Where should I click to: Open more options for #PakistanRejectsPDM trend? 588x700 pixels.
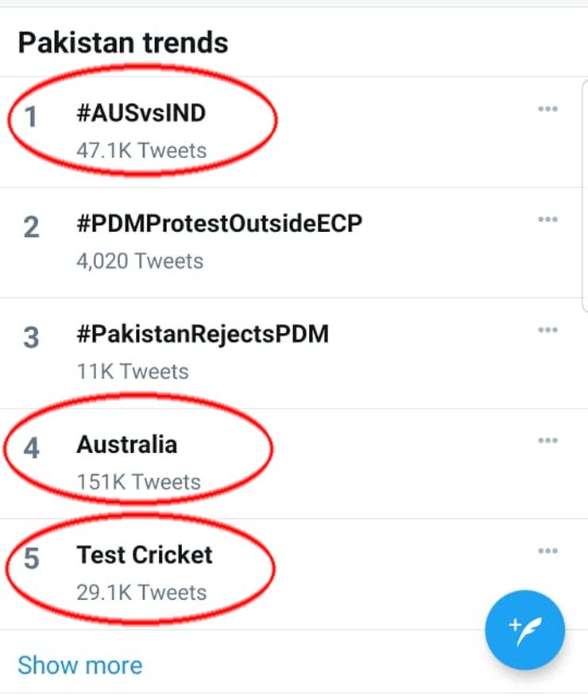click(x=547, y=331)
